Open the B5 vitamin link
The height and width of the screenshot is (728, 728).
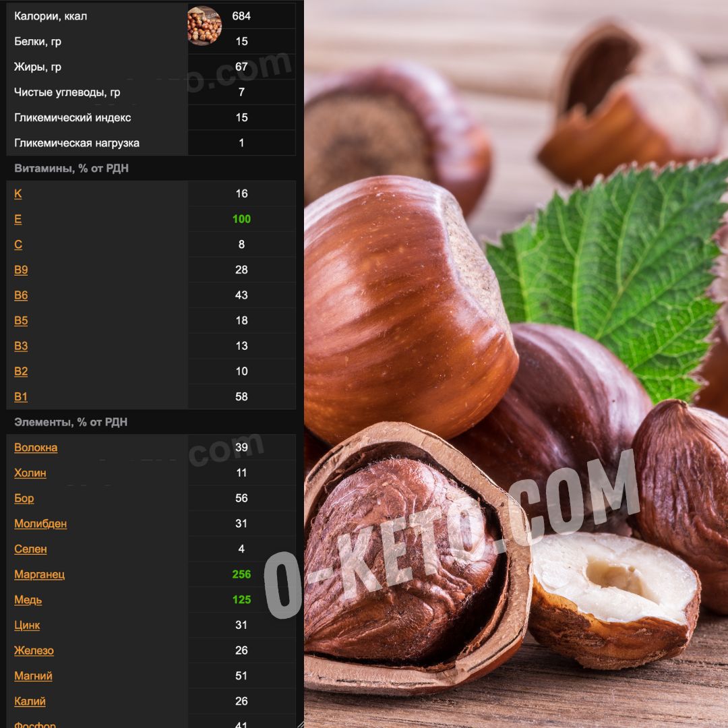click(x=20, y=320)
